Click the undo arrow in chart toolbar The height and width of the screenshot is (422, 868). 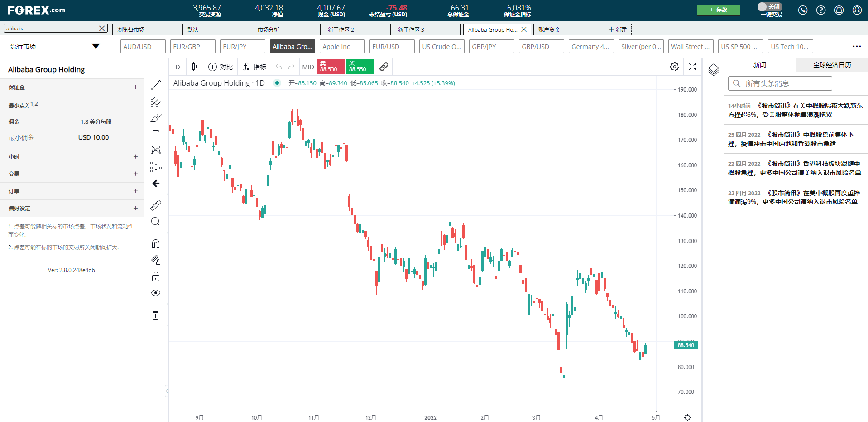click(x=279, y=67)
